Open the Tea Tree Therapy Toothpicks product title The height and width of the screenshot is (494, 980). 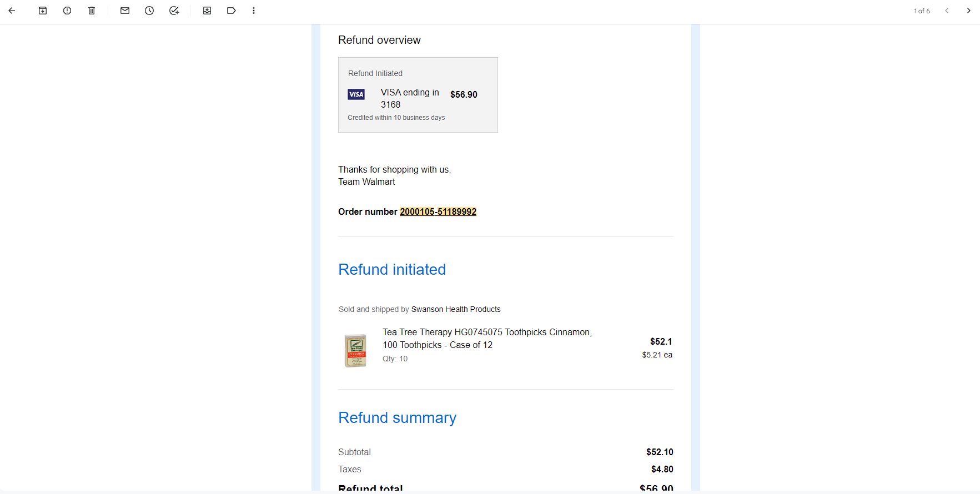[x=487, y=338]
